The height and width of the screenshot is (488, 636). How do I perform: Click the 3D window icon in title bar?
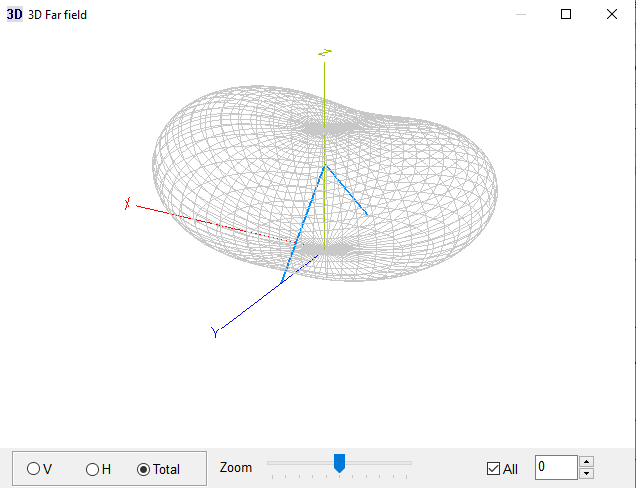[x=15, y=15]
